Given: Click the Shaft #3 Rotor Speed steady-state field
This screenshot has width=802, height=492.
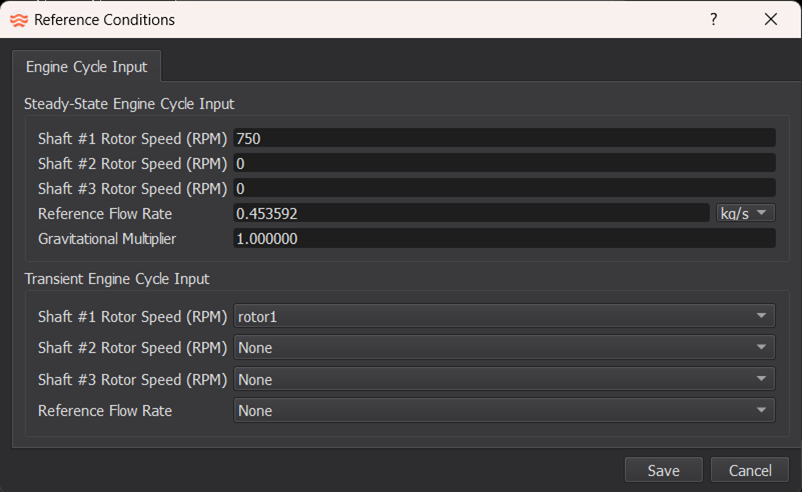Looking at the screenshot, I should coord(504,188).
